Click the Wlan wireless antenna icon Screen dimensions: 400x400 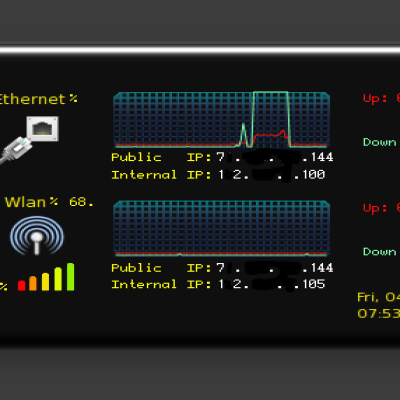pos(37,235)
